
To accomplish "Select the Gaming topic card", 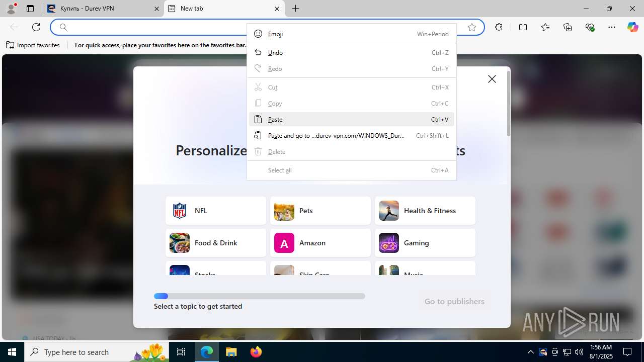I will point(425,243).
